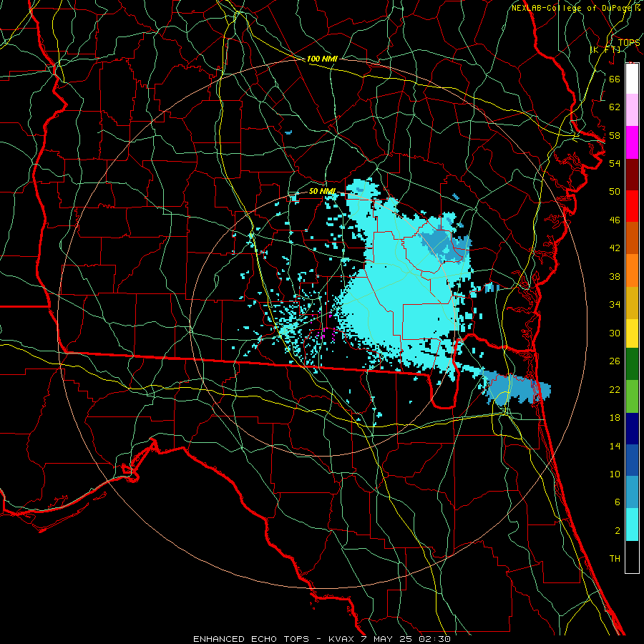This screenshot has height=644, width=644.
Task: Click the magenta legend swatch
Action: [632, 142]
